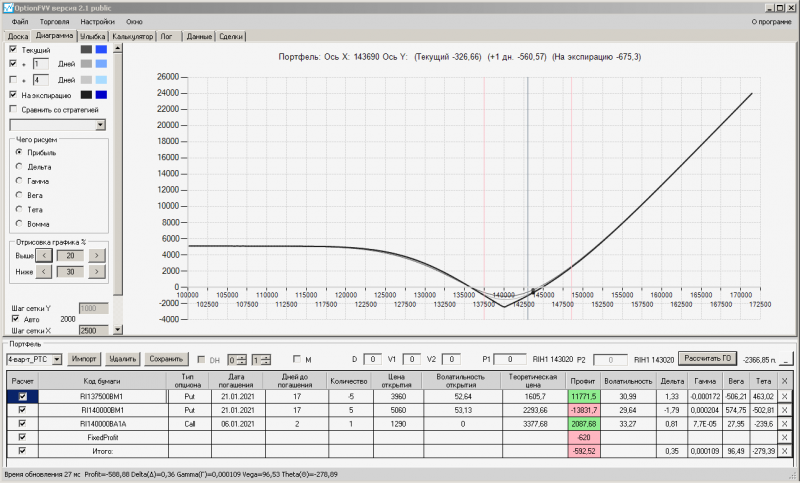Image resolution: width=800 pixels, height=483 pixels.
Task: Decrease the Ниже percentage with left arrow
Action: [x=44, y=272]
